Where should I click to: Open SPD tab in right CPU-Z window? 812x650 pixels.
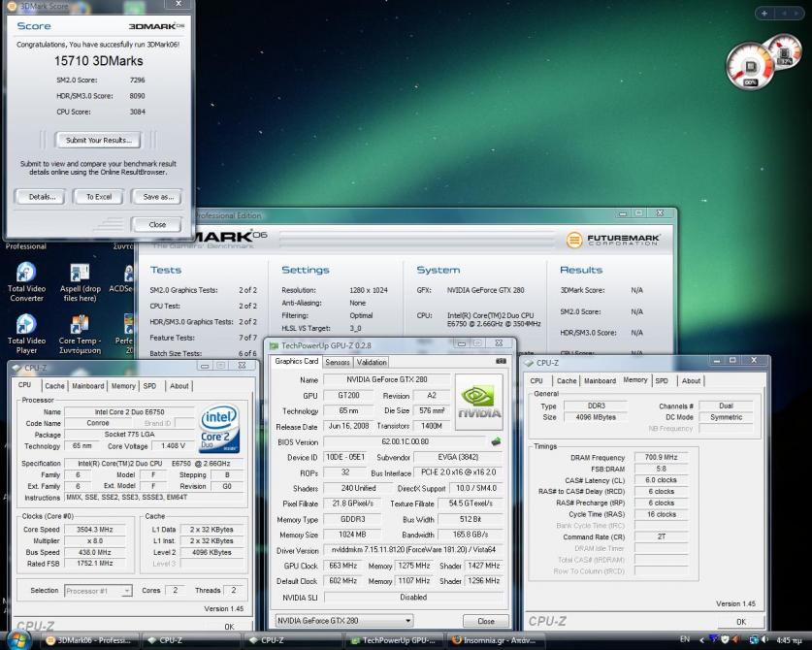coord(662,380)
